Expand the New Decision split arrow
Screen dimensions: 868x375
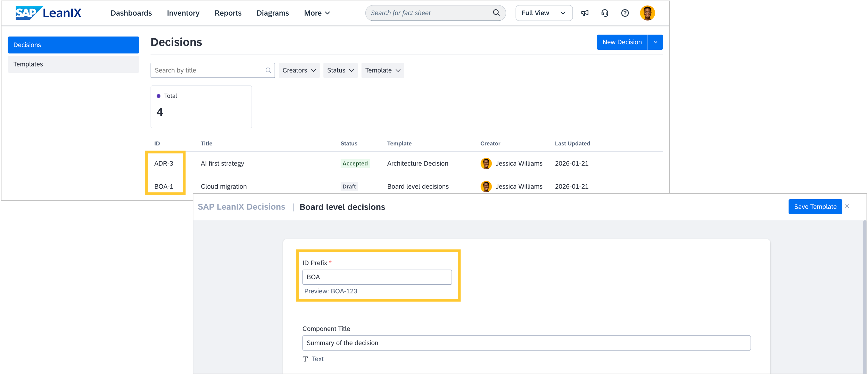pos(655,42)
